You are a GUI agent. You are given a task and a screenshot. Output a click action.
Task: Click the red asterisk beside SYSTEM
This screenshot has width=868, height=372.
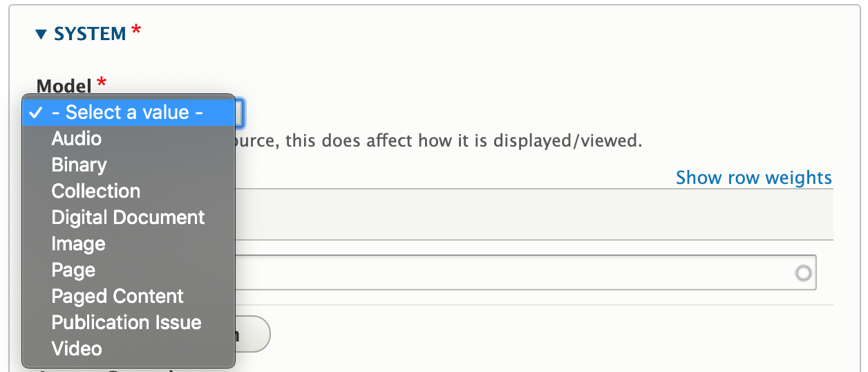(136, 31)
